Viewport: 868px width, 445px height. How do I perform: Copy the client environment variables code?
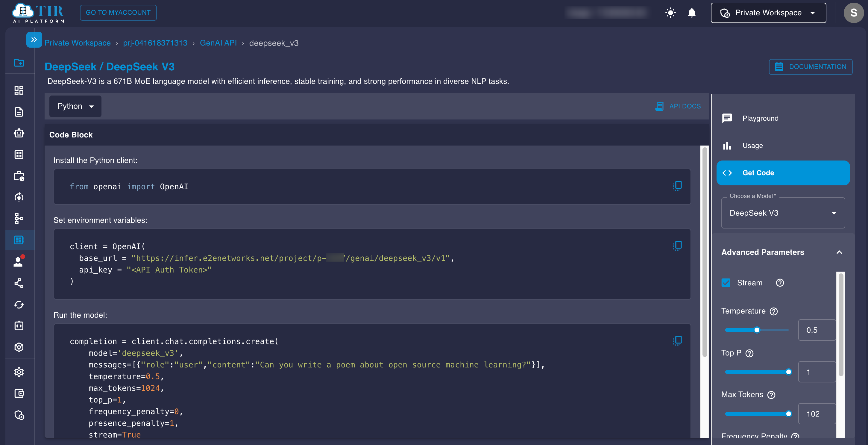tap(677, 246)
